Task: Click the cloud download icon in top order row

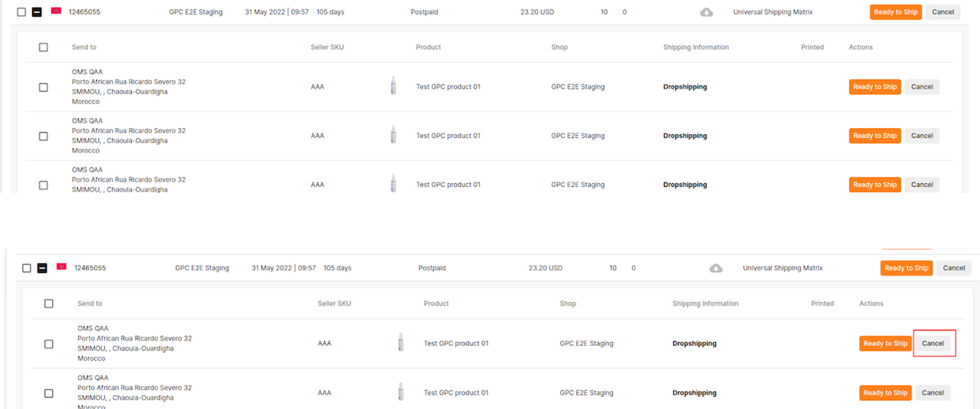Action: coord(706,12)
